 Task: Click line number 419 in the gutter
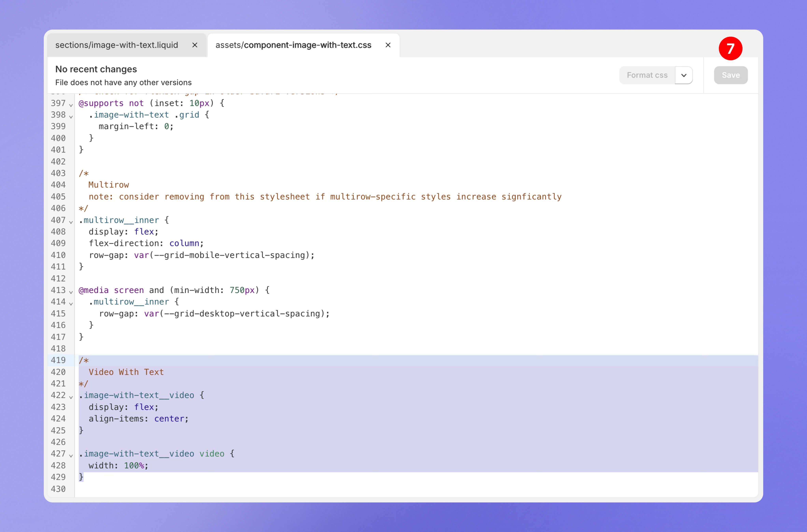pyautogui.click(x=58, y=360)
